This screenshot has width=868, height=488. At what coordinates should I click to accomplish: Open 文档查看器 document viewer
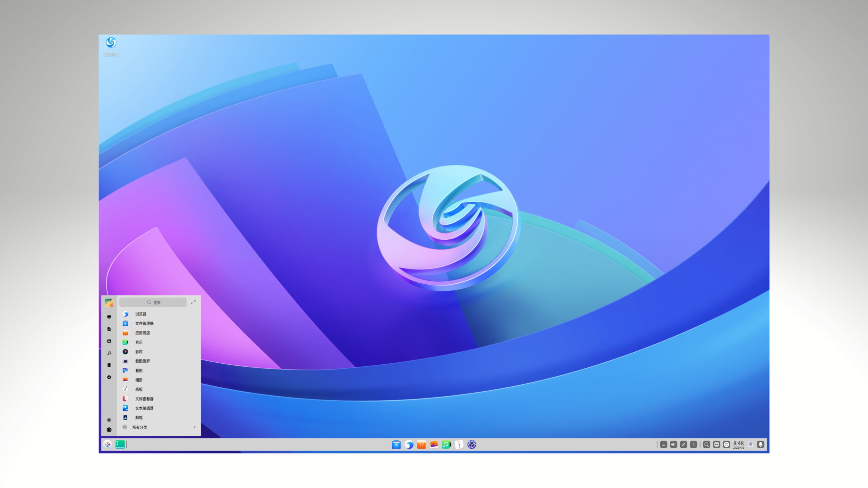(x=158, y=399)
